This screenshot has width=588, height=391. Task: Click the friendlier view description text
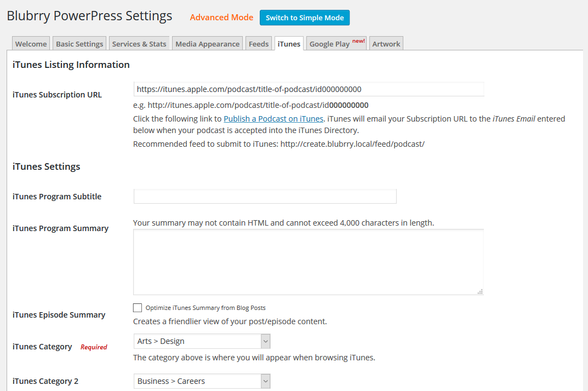point(230,321)
